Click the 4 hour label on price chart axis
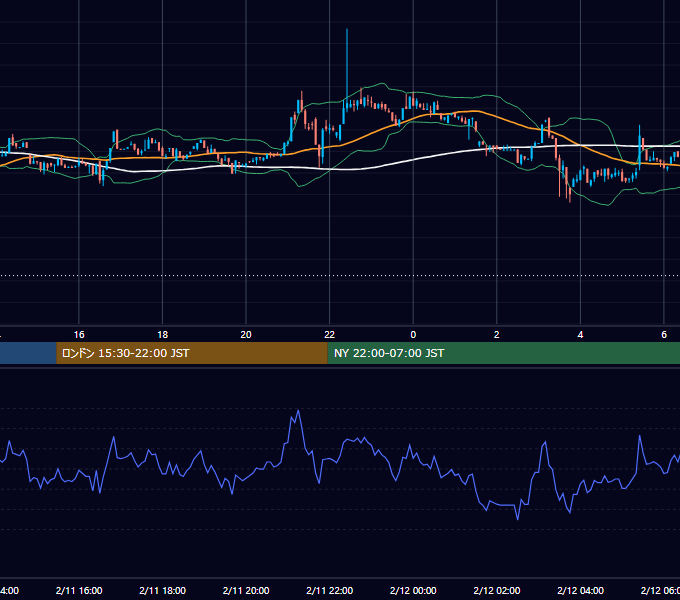The width and height of the screenshot is (680, 600). [x=580, y=335]
